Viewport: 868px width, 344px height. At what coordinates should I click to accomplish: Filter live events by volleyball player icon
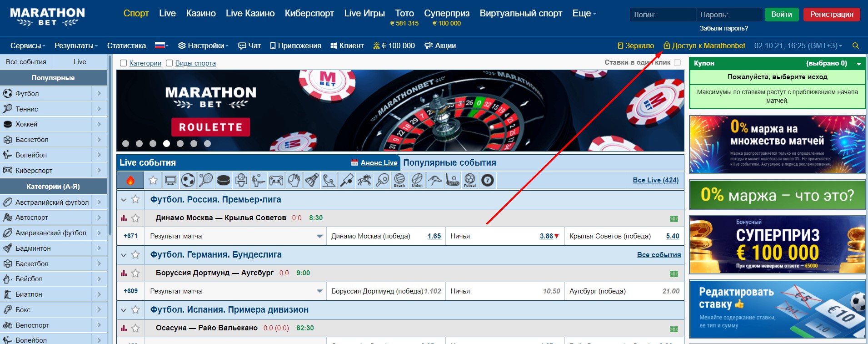pos(259,181)
